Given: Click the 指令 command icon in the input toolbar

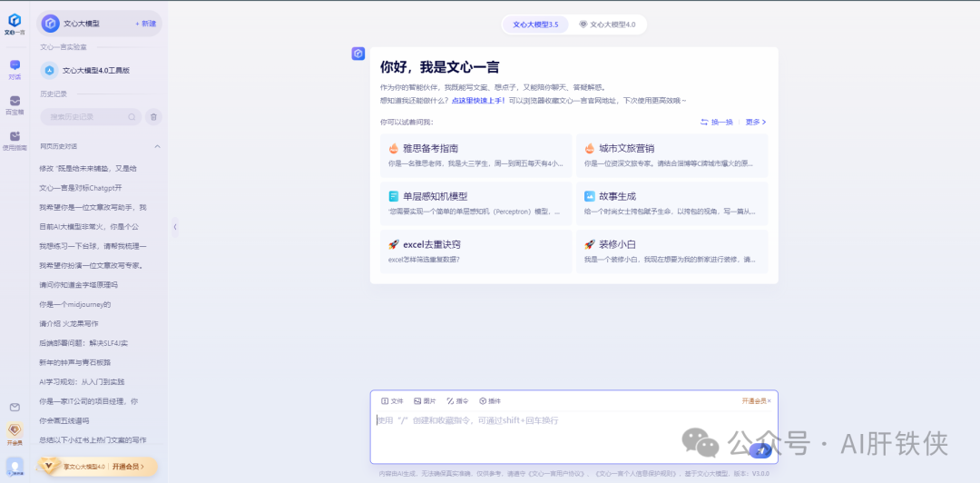Looking at the screenshot, I should pyautogui.click(x=450, y=401).
